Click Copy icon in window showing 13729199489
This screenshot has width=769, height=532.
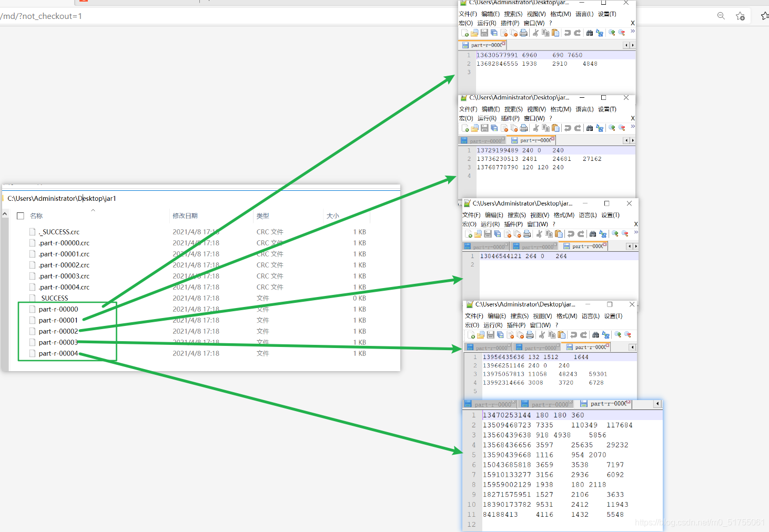tap(546, 128)
